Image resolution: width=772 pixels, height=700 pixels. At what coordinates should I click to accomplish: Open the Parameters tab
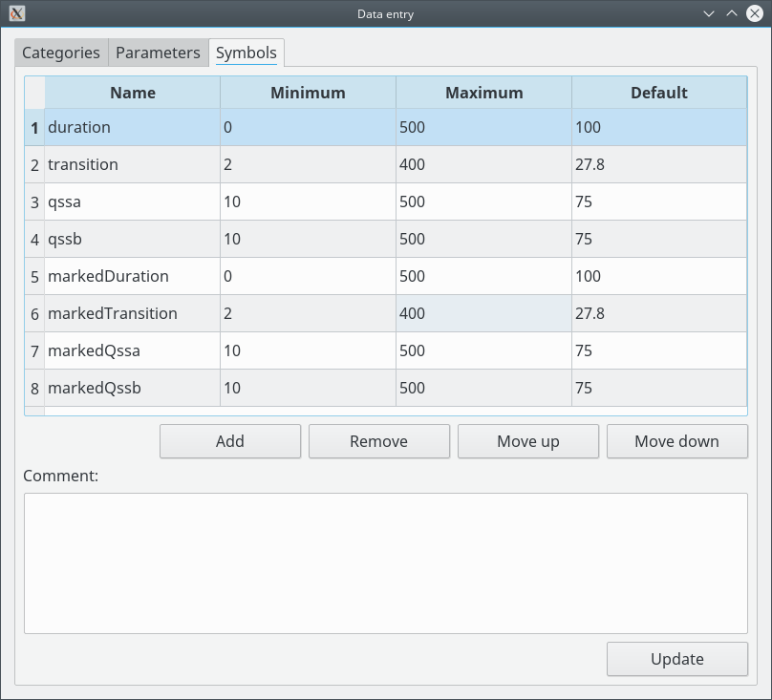158,53
